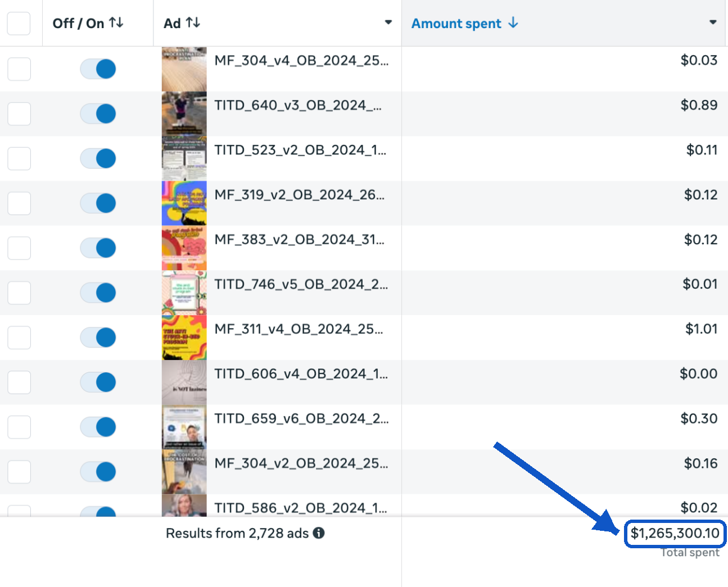Mark the checkbox for MF_383_v2_OB_2024_31
The height and width of the screenshot is (587, 728).
(19, 248)
